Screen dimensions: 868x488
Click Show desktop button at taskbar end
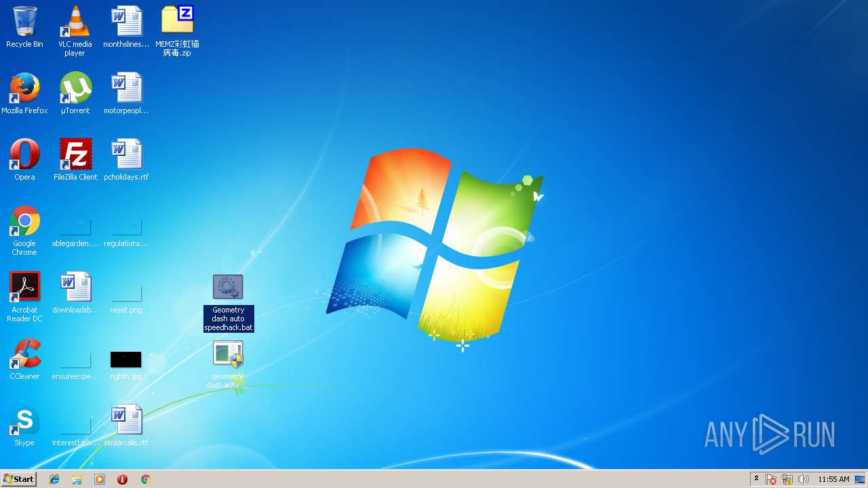[861, 479]
